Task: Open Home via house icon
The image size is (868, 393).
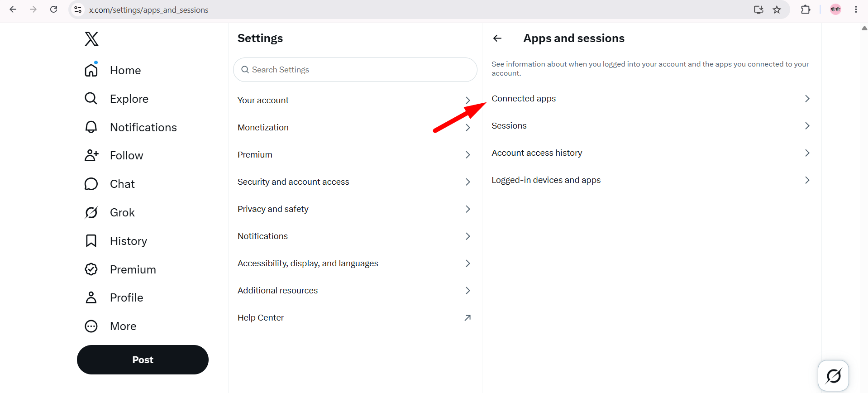Action: pos(91,70)
